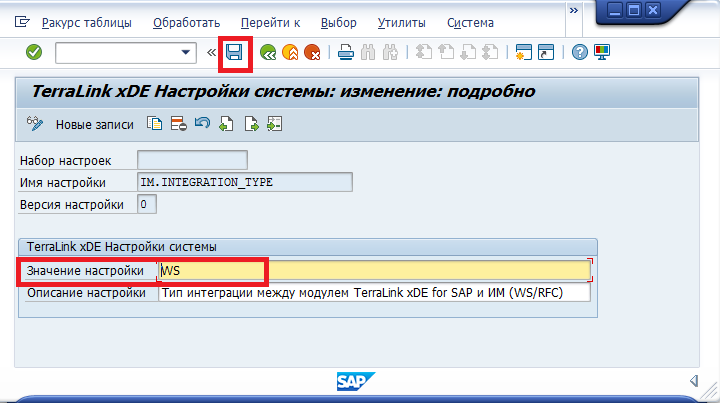This screenshot has width=720, height=403.
Task: Open the command field dropdown arrow
Action: click(x=186, y=52)
